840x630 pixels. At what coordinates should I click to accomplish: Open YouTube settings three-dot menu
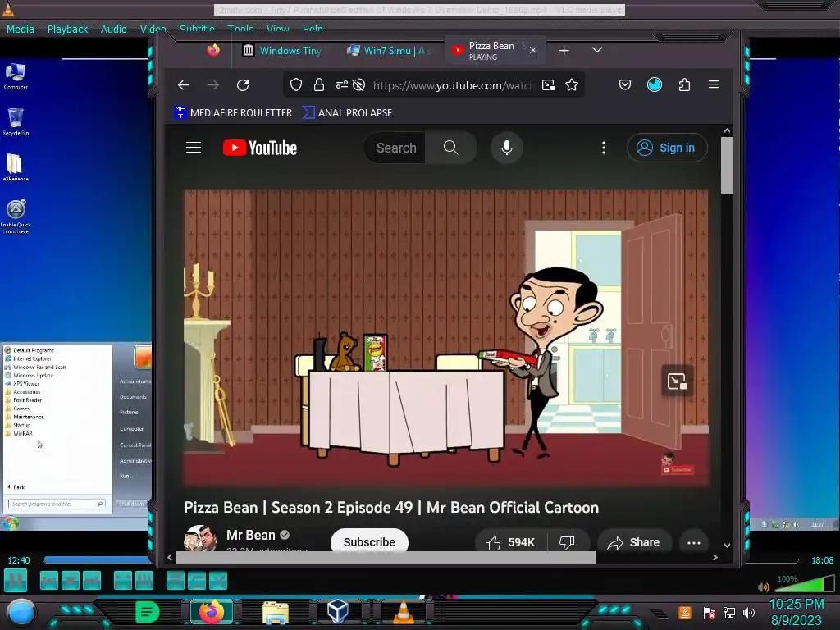(604, 148)
